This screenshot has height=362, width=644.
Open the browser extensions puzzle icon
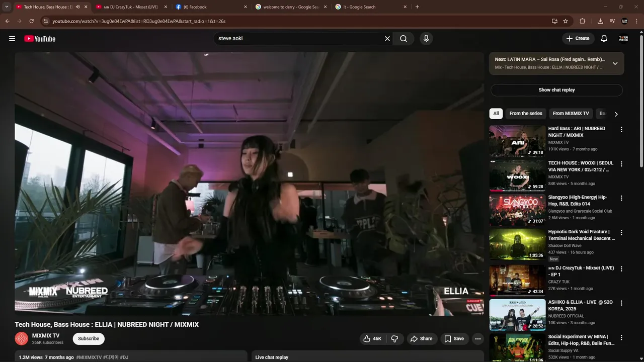pos(583,21)
